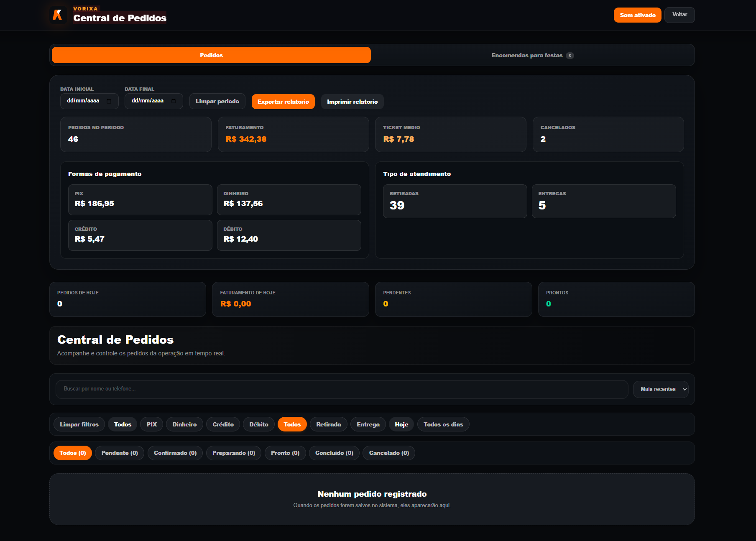
Task: Open the Mais recentes sort dropdown
Action: pyautogui.click(x=661, y=389)
